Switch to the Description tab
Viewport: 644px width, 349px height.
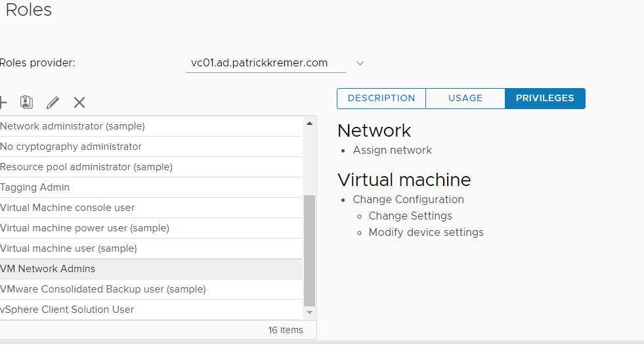(x=381, y=99)
